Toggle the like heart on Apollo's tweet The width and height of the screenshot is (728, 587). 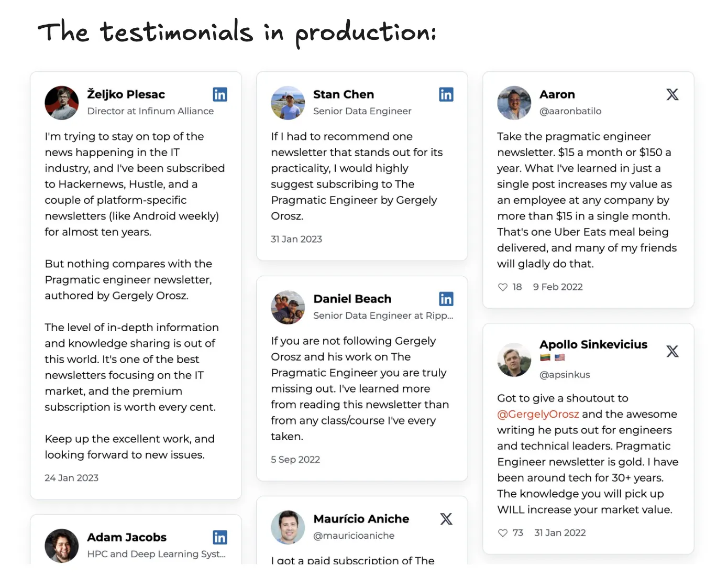502,532
